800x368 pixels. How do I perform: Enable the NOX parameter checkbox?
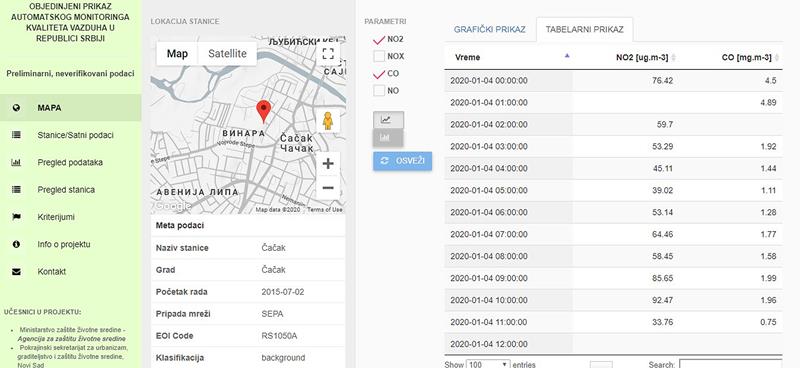point(379,56)
